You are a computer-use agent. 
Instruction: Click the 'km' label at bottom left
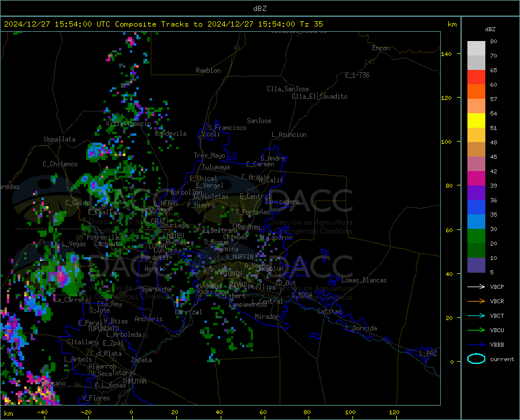pyautogui.click(x=8, y=414)
